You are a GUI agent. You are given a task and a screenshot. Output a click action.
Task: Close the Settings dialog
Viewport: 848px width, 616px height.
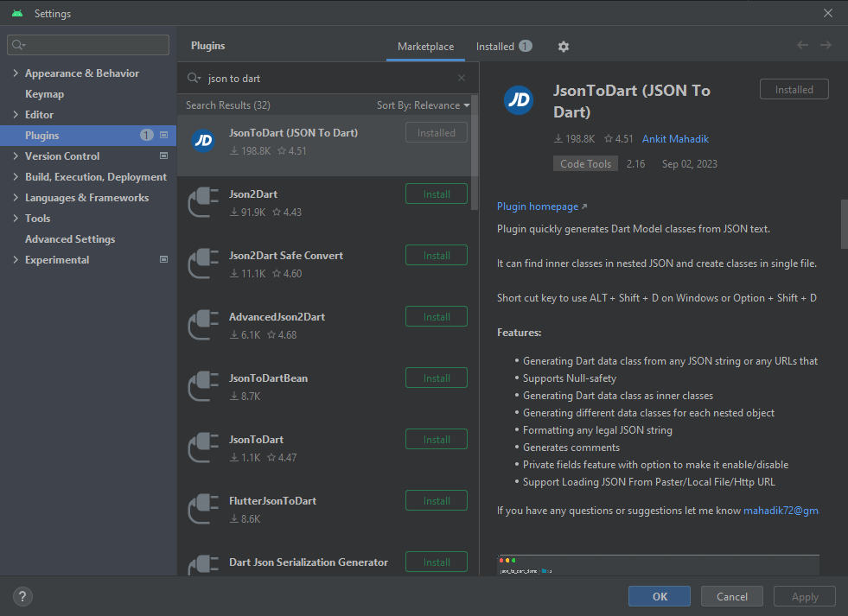pos(828,13)
